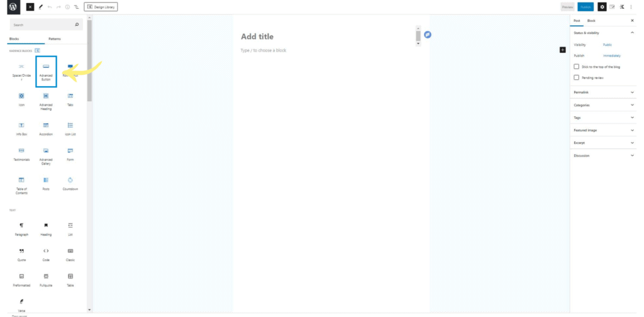Toggle the Settings gear sidebar

[x=602, y=7]
